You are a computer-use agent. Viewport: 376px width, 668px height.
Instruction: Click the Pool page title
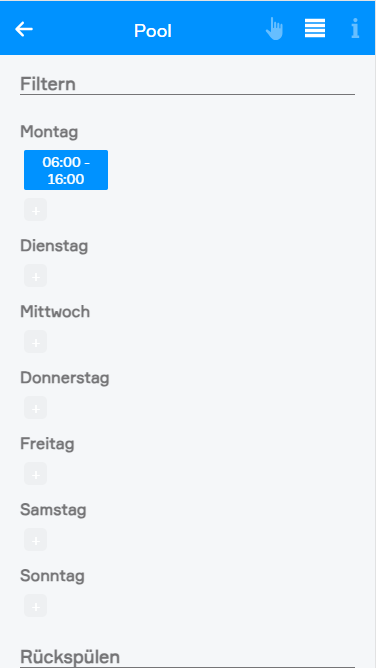pos(153,31)
